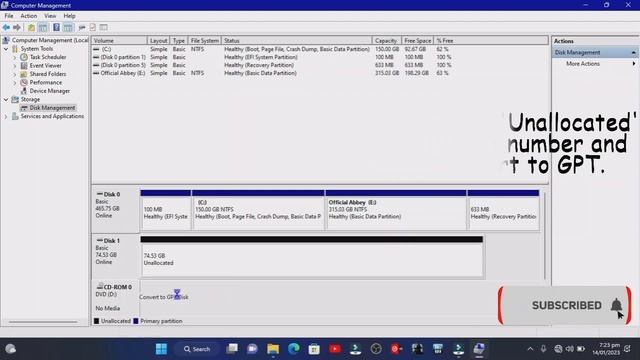Screen dimensions: 640x360
Task: Click the Back arrow in the toolbar
Action: coord(6,27)
